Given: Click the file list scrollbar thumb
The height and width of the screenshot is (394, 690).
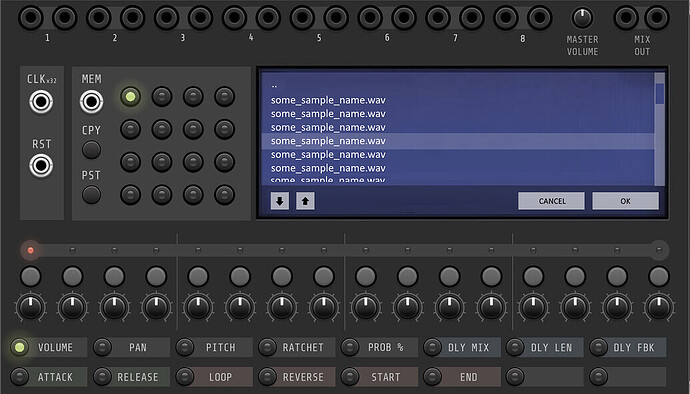Looking at the screenshot, I should point(660,94).
